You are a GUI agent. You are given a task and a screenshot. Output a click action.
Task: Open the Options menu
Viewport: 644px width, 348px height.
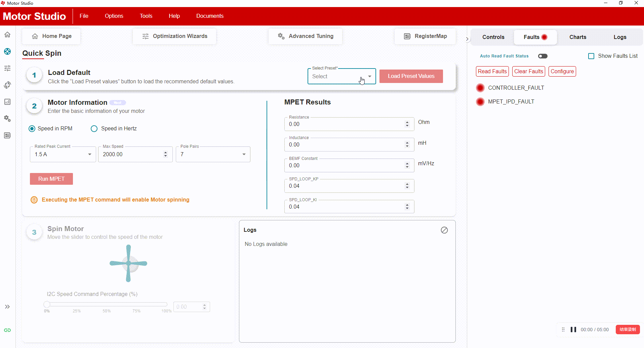(x=114, y=16)
